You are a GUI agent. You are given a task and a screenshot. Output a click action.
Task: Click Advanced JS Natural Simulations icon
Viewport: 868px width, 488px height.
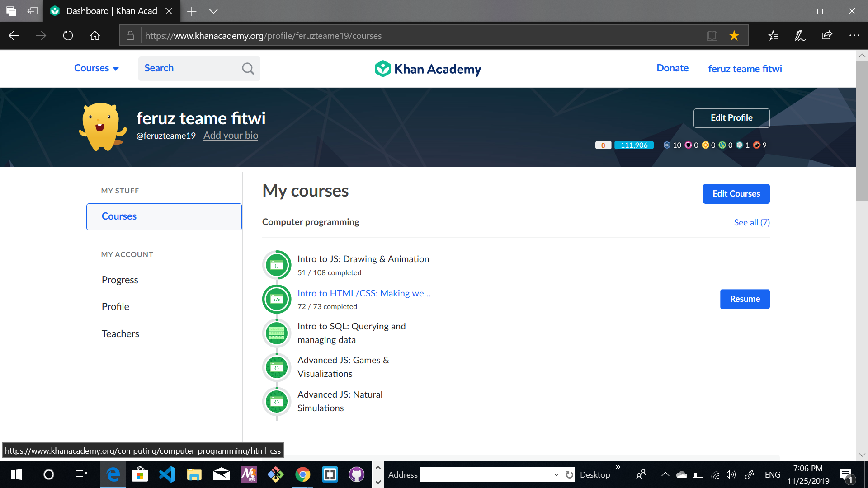[x=277, y=402]
